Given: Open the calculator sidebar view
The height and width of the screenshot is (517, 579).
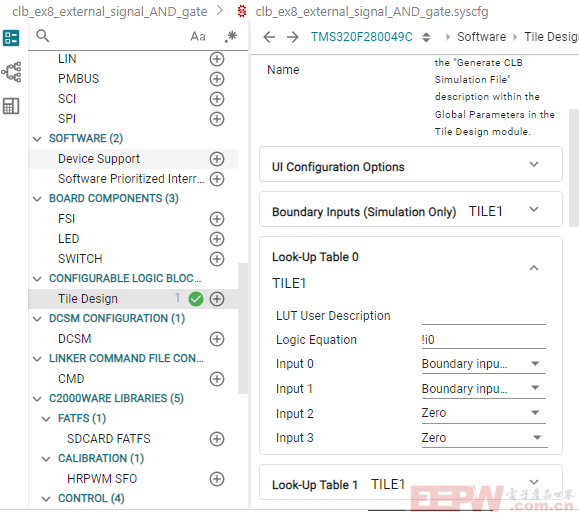Looking at the screenshot, I should click(x=11, y=106).
